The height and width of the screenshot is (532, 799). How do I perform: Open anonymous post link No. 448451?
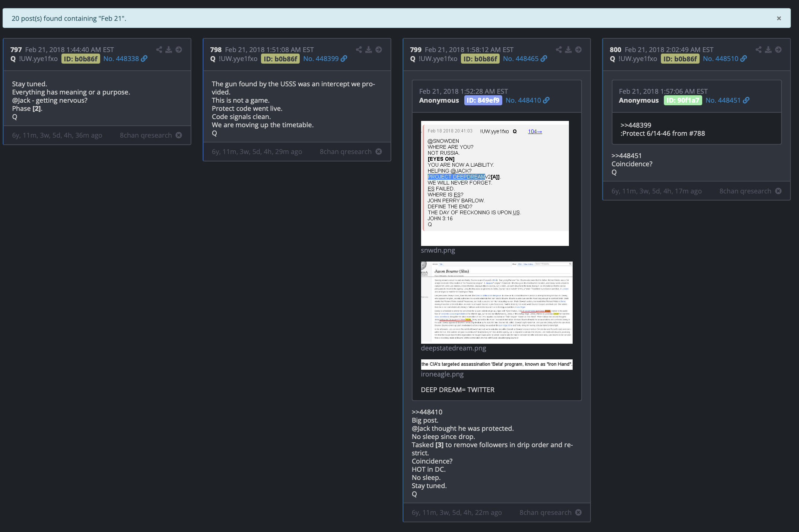(x=723, y=100)
